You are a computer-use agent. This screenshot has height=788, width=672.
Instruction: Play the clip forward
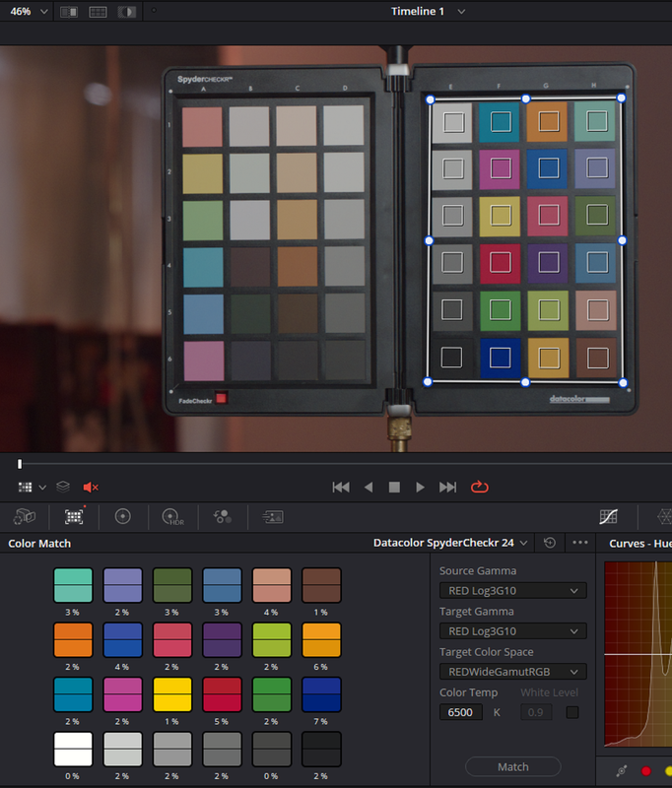coord(420,487)
